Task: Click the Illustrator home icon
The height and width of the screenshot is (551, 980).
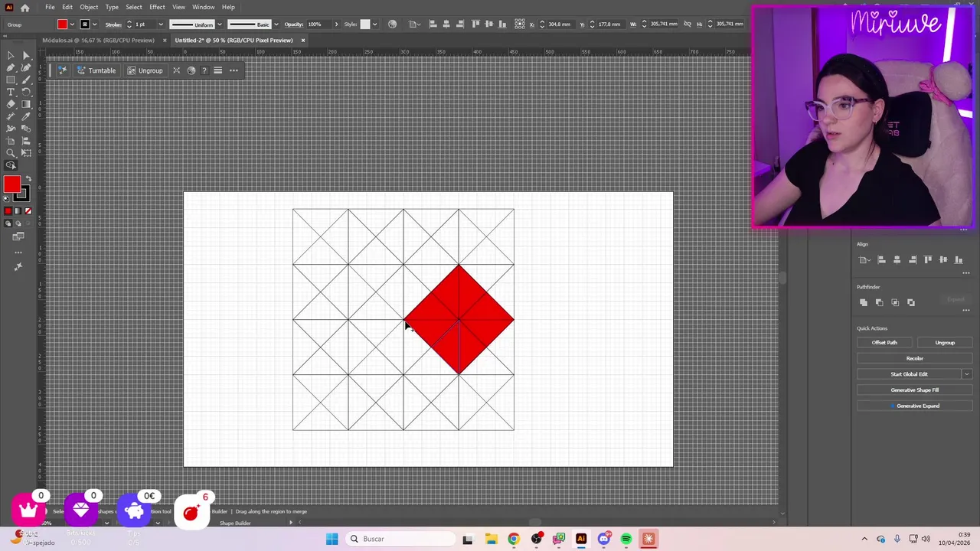Action: pos(24,7)
